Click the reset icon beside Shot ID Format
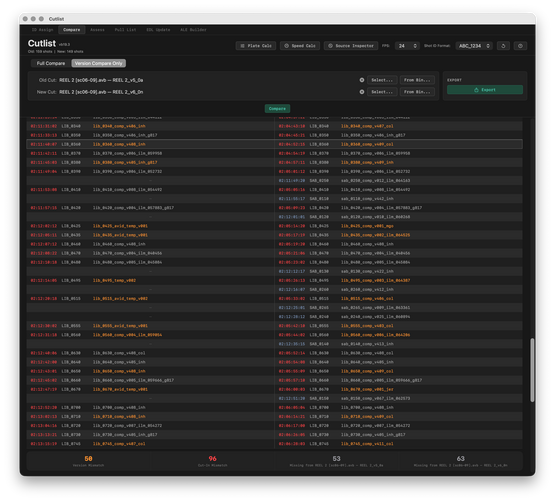 click(503, 46)
